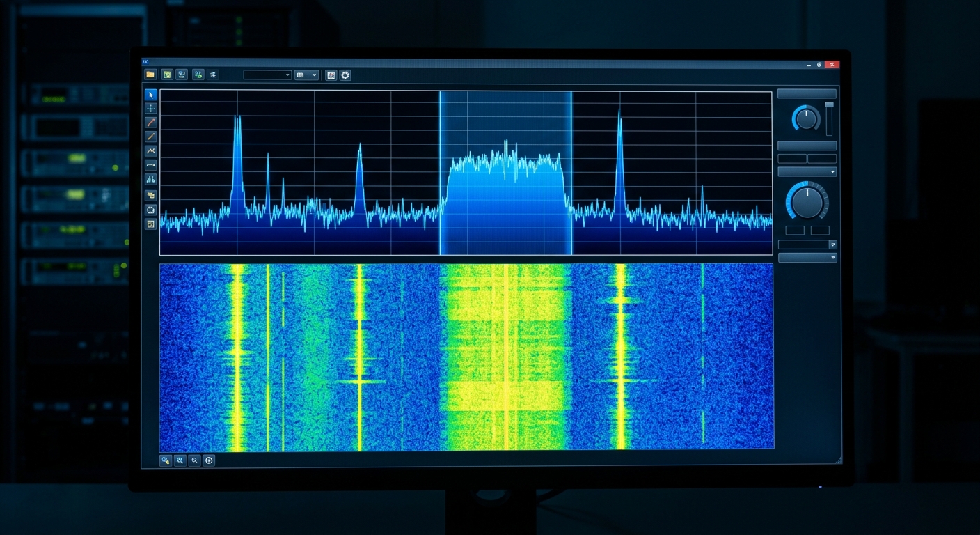The height and width of the screenshot is (535, 980).
Task: Click the large rotary knob in the right panel
Action: 807,202
